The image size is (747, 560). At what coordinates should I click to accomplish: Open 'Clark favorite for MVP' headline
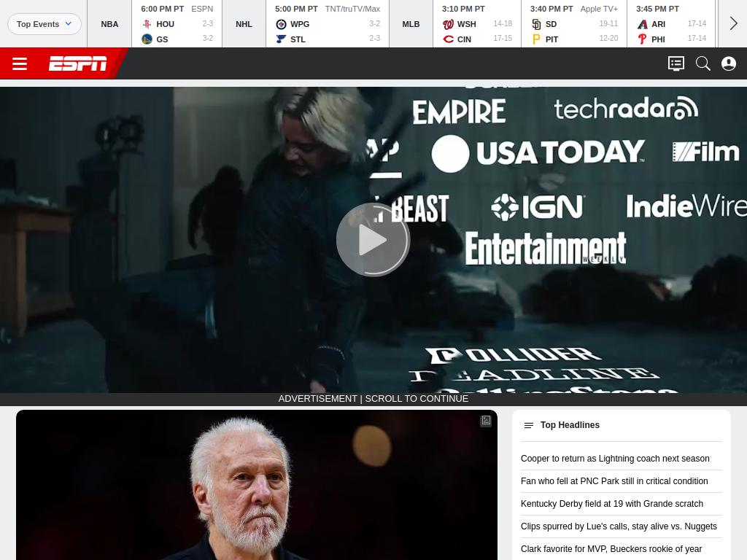611,549
